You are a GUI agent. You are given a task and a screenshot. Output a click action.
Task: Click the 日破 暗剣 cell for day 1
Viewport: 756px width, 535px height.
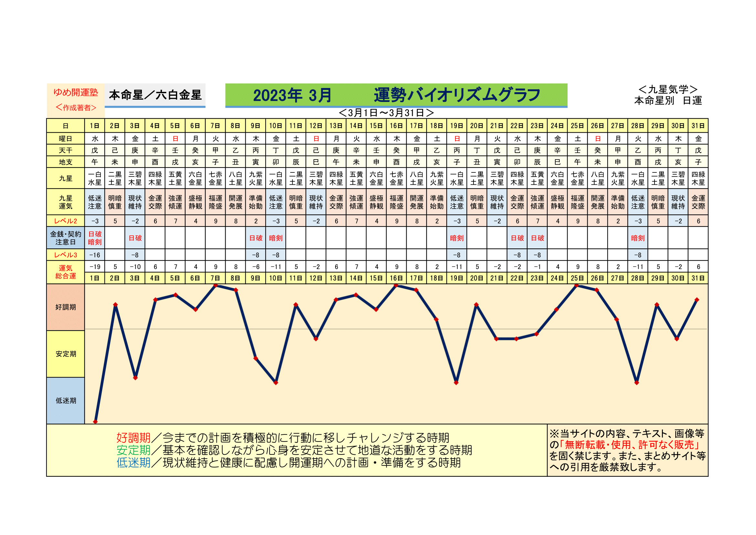click(95, 238)
